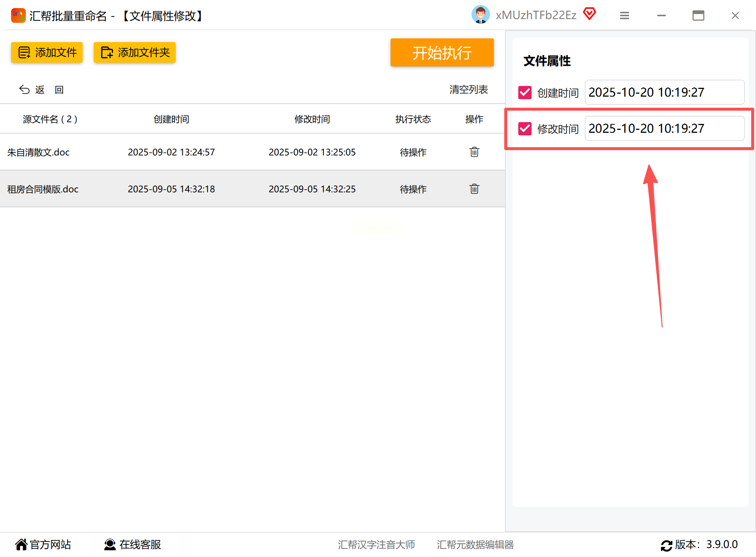Uncheck the 创建时间 checkbox

[525, 93]
